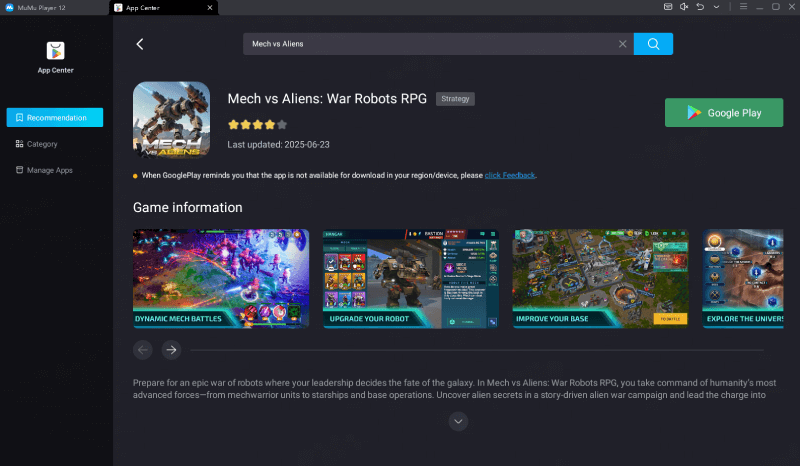This screenshot has height=466, width=800.
Task: Install via the Google Play button
Action: pyautogui.click(x=723, y=113)
